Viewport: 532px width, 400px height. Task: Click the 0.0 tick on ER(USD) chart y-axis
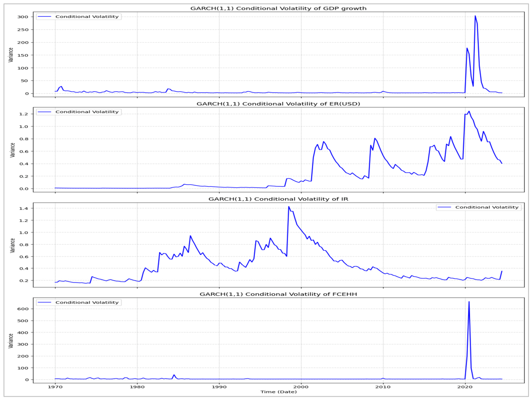click(24, 189)
